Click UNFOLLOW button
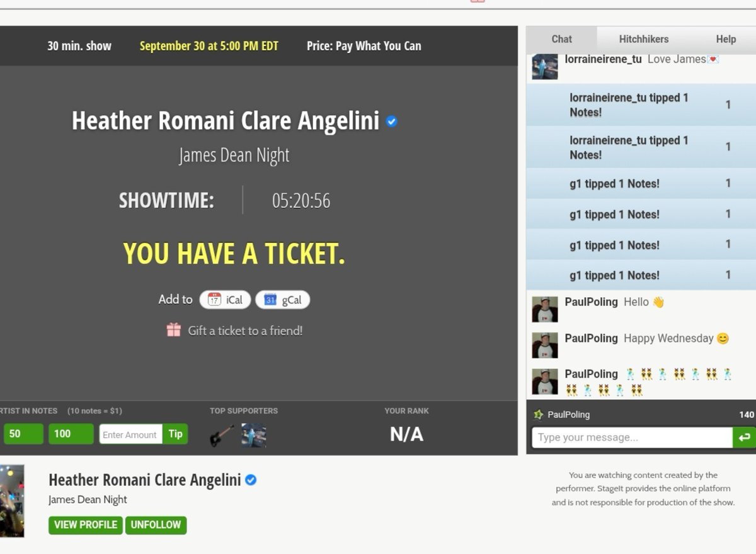This screenshot has height=554, width=756. point(156,525)
